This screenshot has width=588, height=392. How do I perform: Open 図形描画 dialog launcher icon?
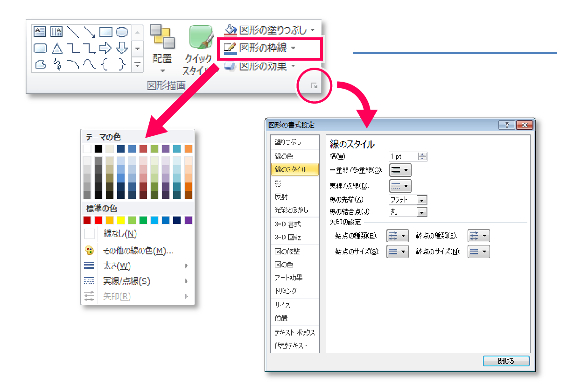pos(315,86)
